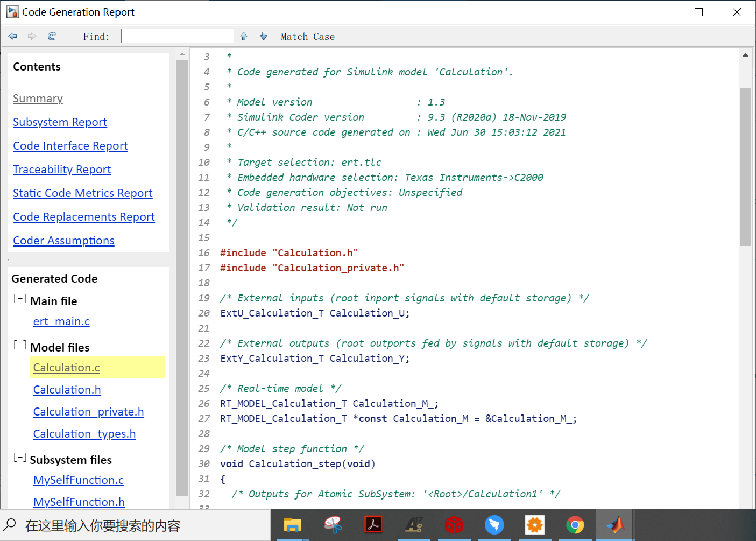This screenshot has width=756, height=541.
Task: Open the Calculation.h file
Action: pyautogui.click(x=67, y=389)
